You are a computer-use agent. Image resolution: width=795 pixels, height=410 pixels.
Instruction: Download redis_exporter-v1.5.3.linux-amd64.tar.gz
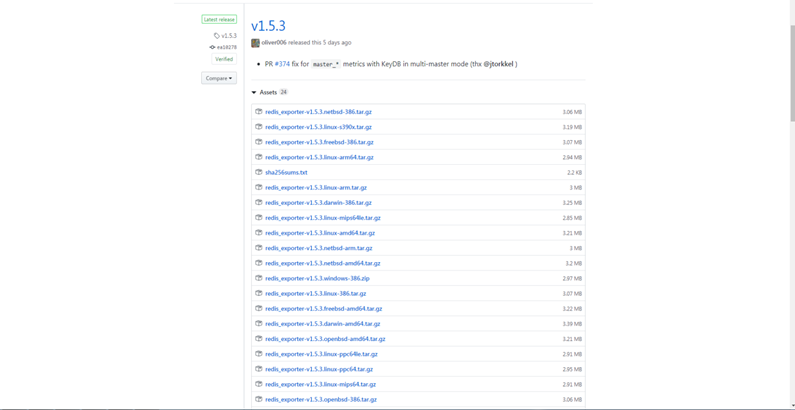[320, 233]
